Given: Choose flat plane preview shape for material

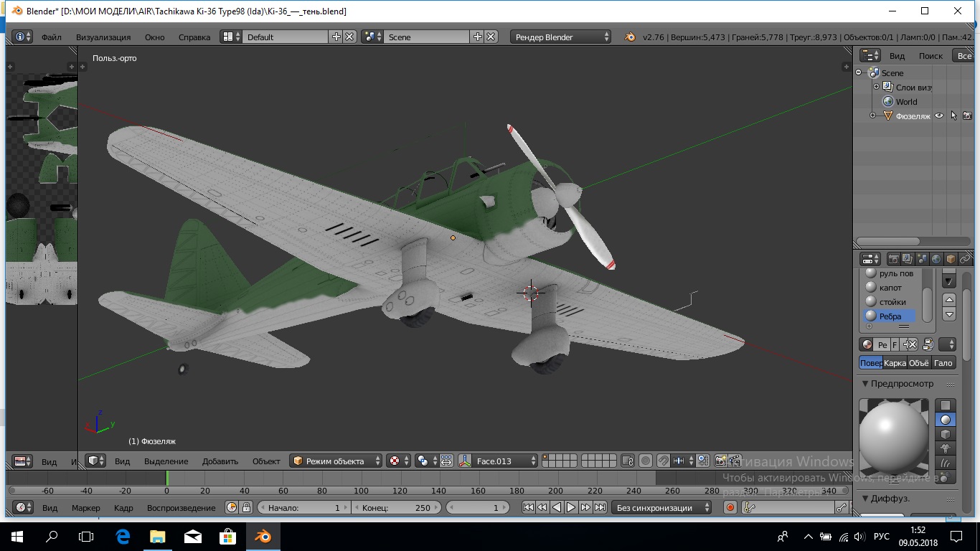Looking at the screenshot, I should point(946,405).
